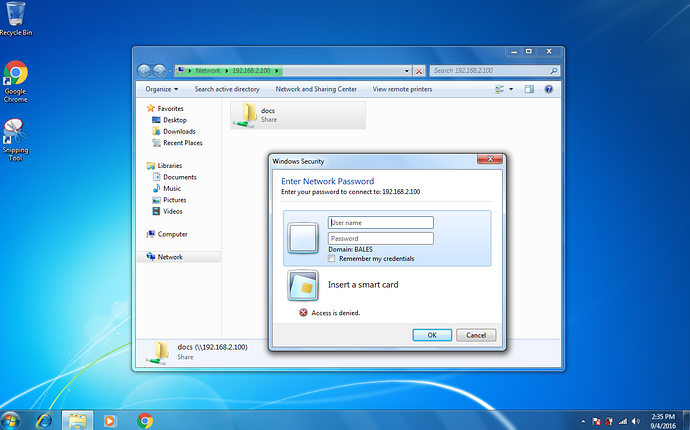Click the Explorer Forward navigation button
The image size is (690, 430).
click(159, 70)
